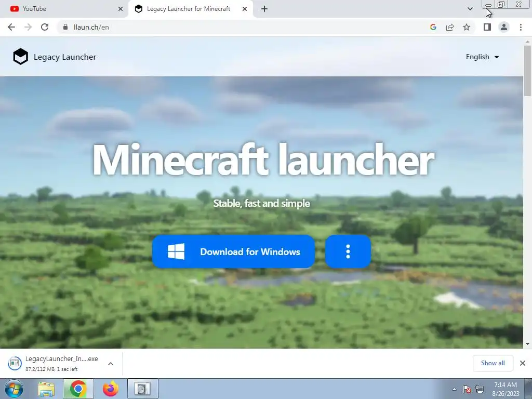Click the page vertical scrollbar thumb
The width and height of the screenshot is (532, 399).
(527, 71)
